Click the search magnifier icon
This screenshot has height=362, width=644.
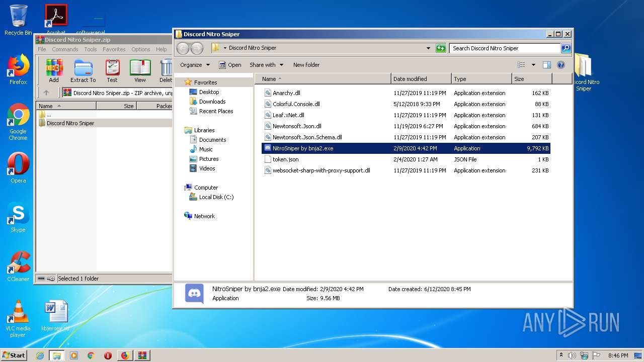pos(566,48)
